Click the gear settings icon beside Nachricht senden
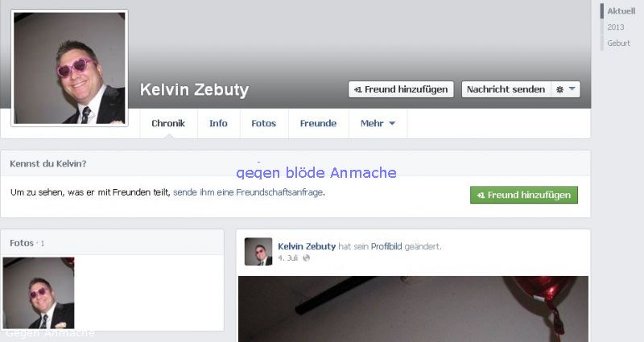644x342 pixels. click(559, 89)
